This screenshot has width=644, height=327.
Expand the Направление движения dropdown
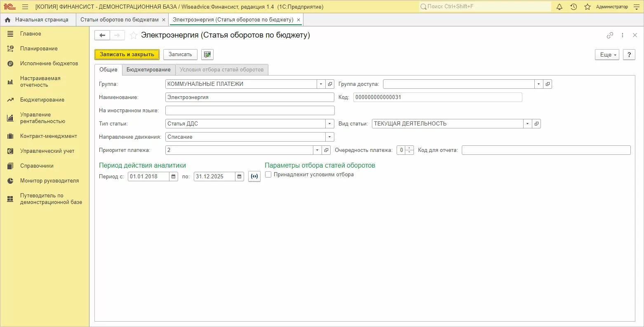point(329,137)
